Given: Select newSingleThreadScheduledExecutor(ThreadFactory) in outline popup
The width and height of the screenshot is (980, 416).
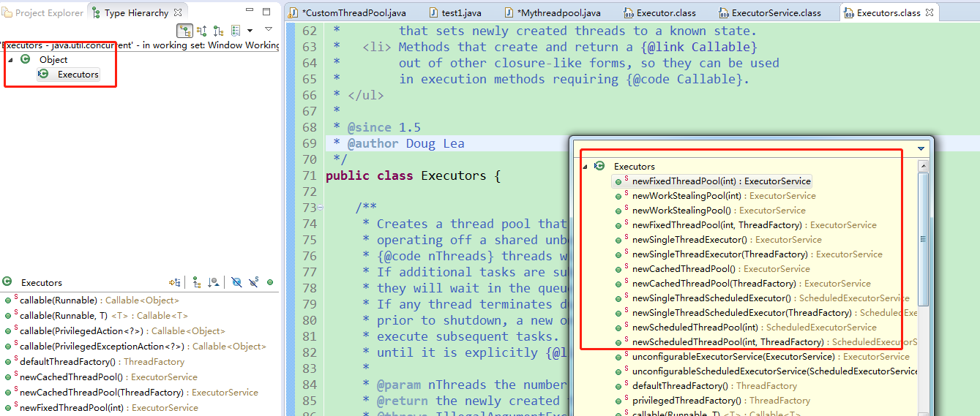Looking at the screenshot, I should pos(765,313).
